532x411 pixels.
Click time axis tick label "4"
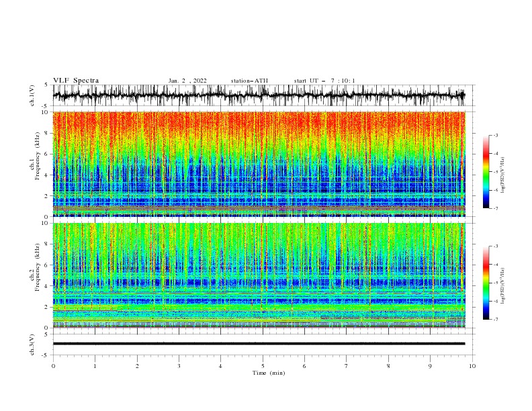pyautogui.click(x=220, y=366)
